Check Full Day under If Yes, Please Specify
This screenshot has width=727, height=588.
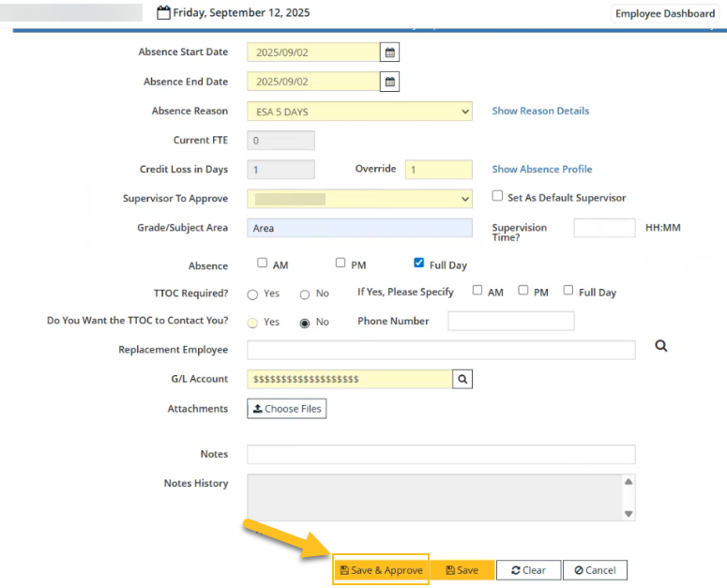tap(568, 290)
